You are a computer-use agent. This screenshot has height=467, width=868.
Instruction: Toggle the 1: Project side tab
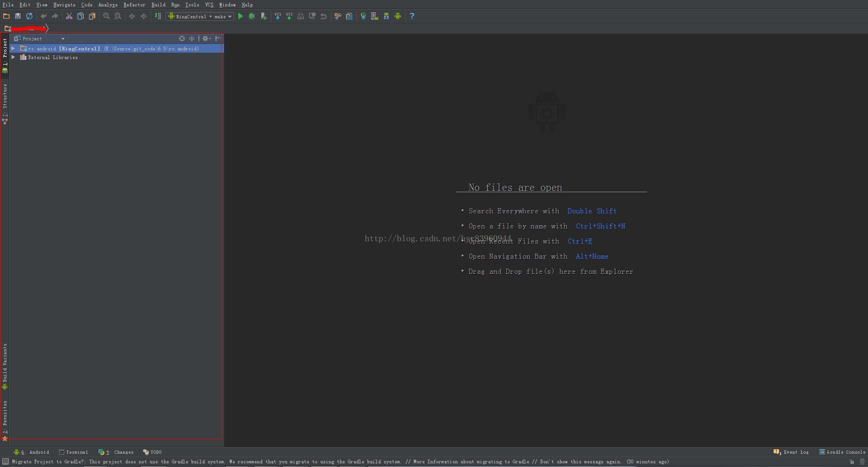pos(5,55)
